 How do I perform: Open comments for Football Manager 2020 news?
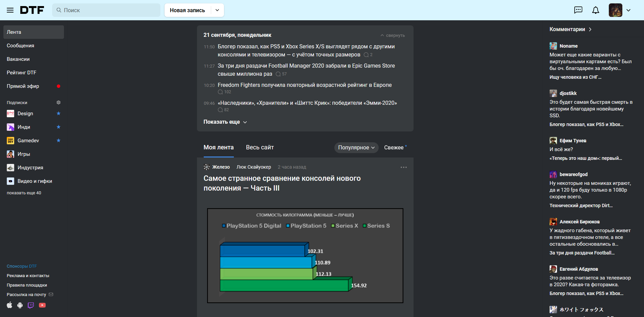[281, 74]
